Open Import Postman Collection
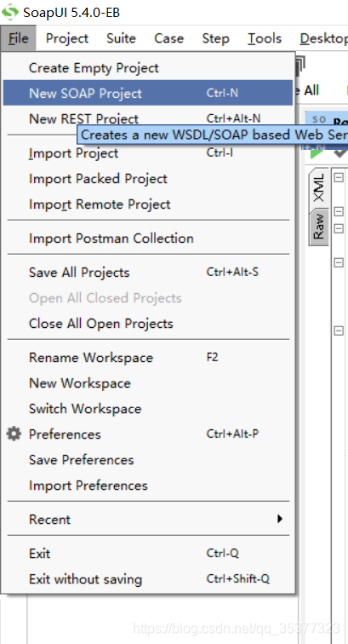This screenshot has width=348, height=644. 148,239
